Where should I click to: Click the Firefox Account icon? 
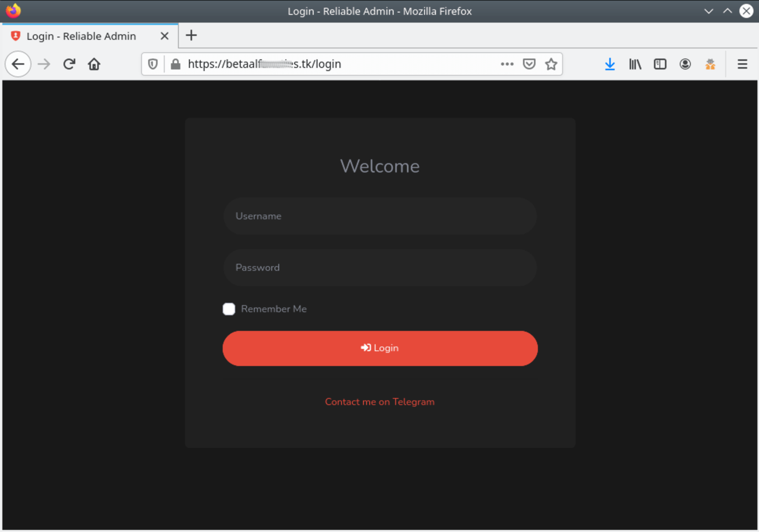pyautogui.click(x=685, y=64)
